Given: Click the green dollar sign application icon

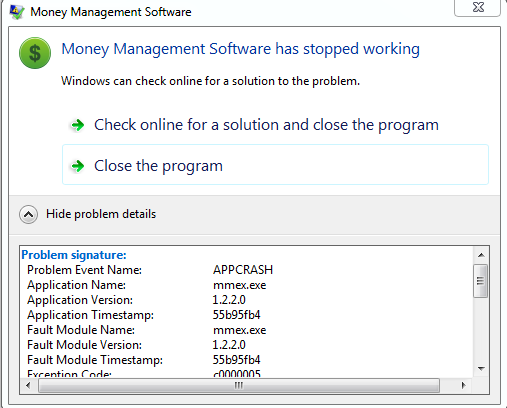Looking at the screenshot, I should point(35,53).
